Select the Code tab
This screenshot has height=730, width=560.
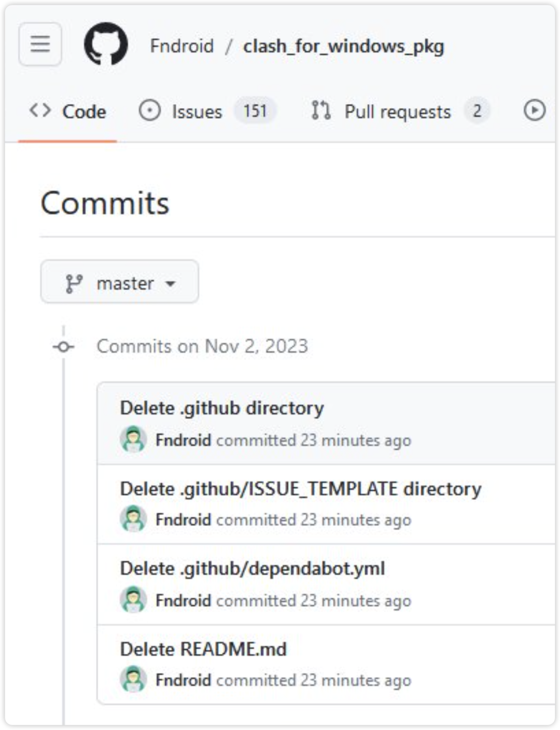pos(68,111)
